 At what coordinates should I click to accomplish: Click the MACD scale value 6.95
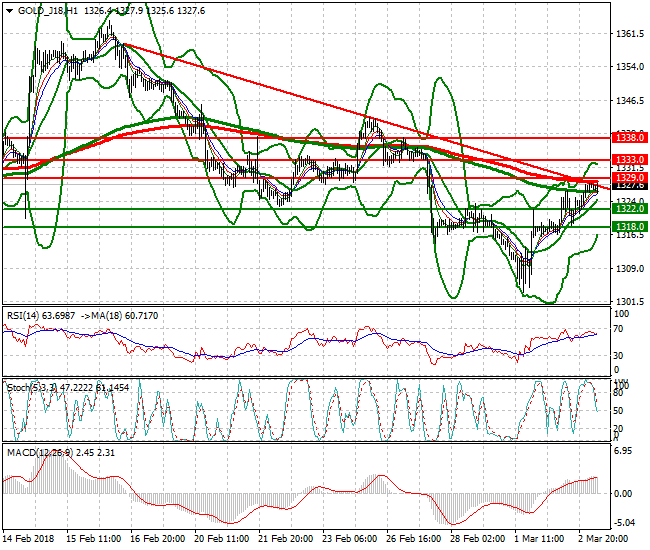(x=623, y=451)
